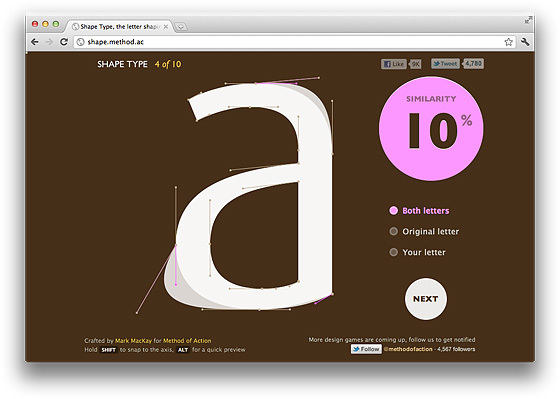The image size is (560, 399).
Task: Click the SHIFT key hint label
Action: pos(108,350)
